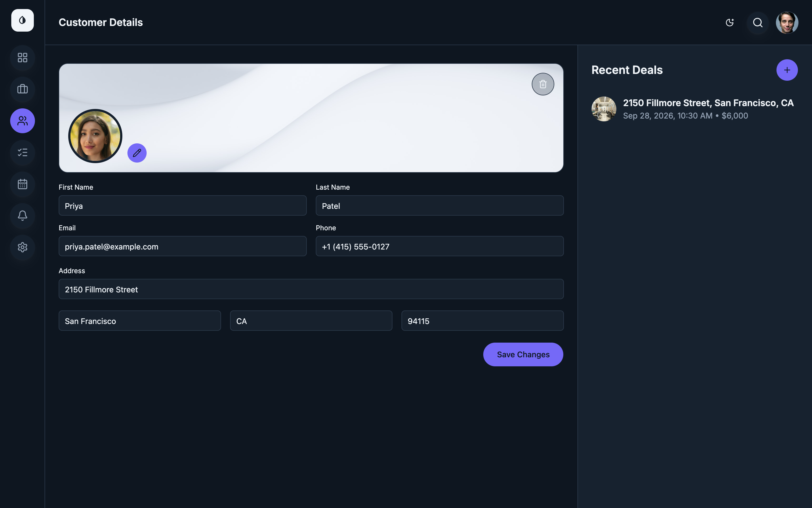Image resolution: width=812 pixels, height=508 pixels.
Task: Open the notifications bell icon
Action: 23,216
